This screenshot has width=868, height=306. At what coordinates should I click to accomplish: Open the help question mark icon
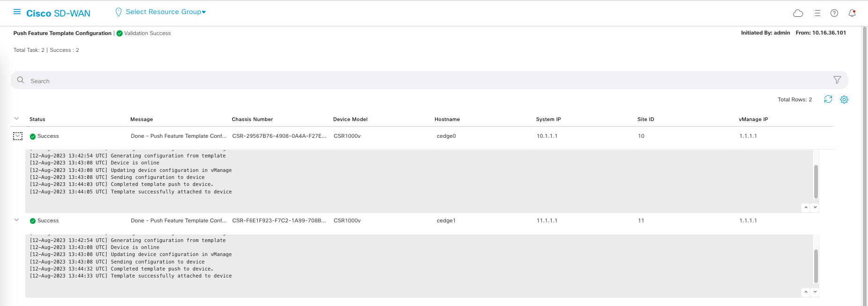pos(834,13)
